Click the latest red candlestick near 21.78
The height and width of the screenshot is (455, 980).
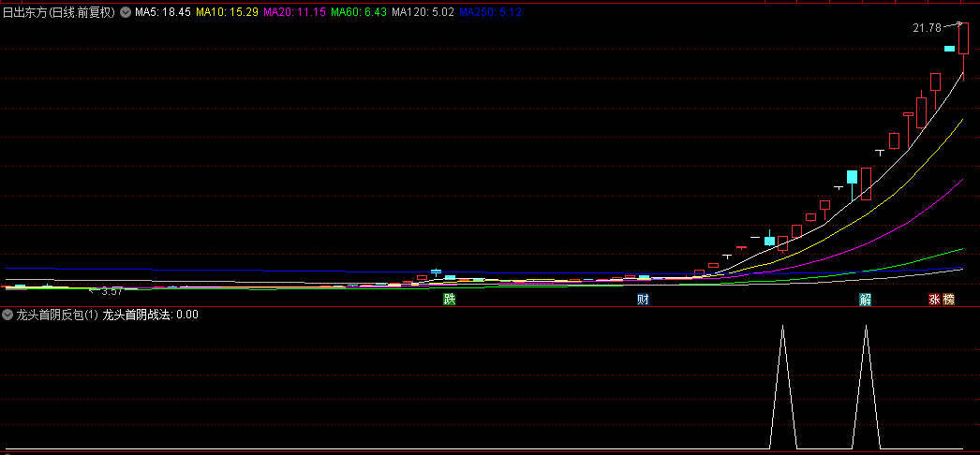point(963,39)
